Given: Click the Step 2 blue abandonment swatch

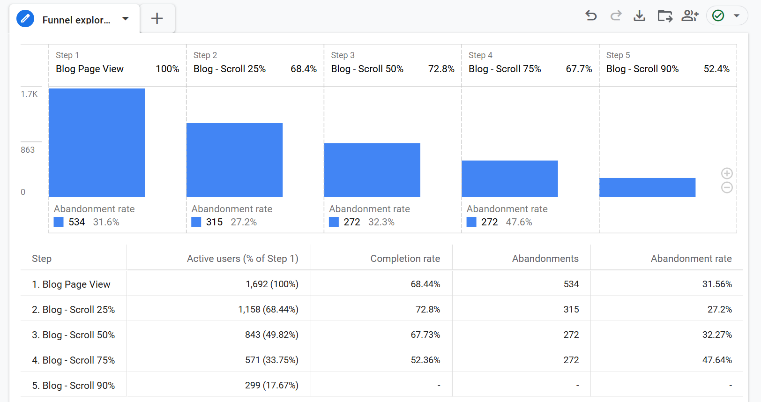Looking at the screenshot, I should pos(197,222).
